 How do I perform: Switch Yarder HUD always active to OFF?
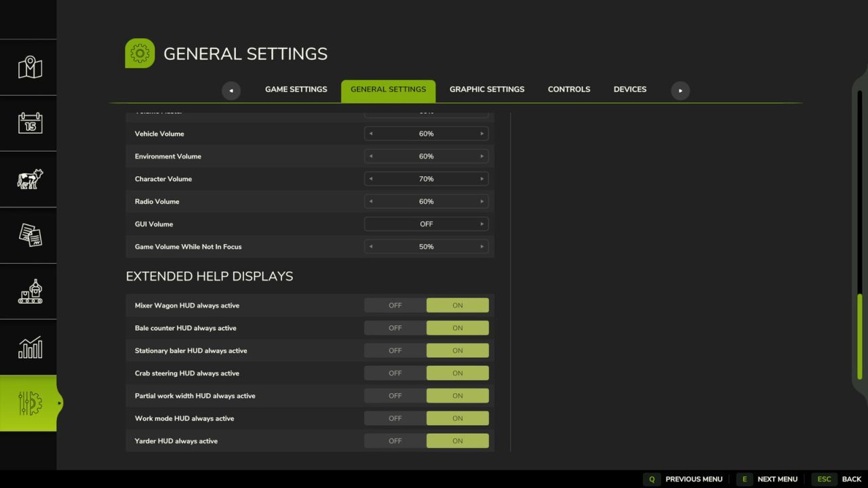tap(395, 441)
